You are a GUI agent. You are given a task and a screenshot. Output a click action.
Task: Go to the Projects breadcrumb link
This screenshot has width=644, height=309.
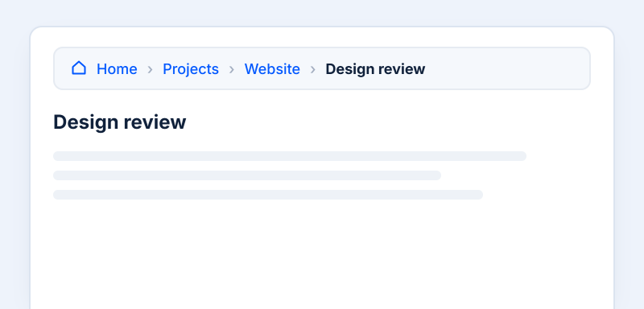pyautogui.click(x=191, y=69)
